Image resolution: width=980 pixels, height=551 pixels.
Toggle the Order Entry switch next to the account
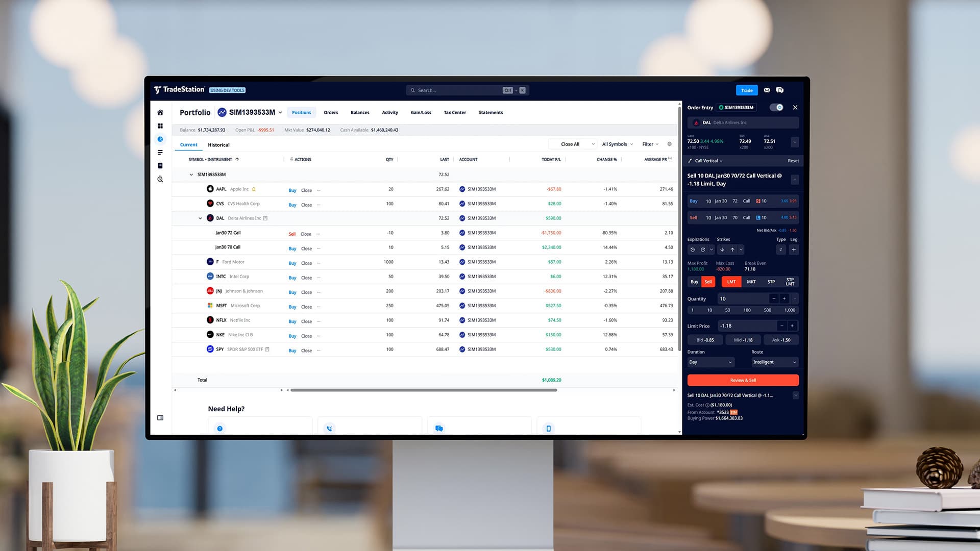point(776,108)
